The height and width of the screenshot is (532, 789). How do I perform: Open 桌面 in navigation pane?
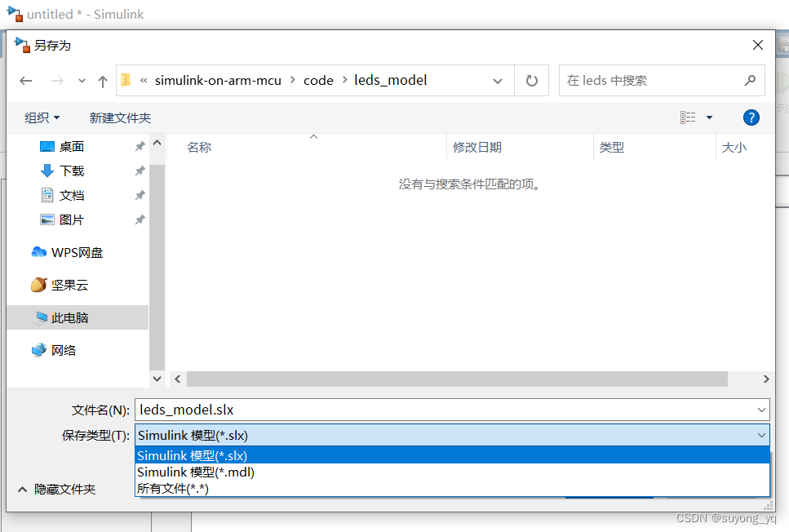pos(72,147)
